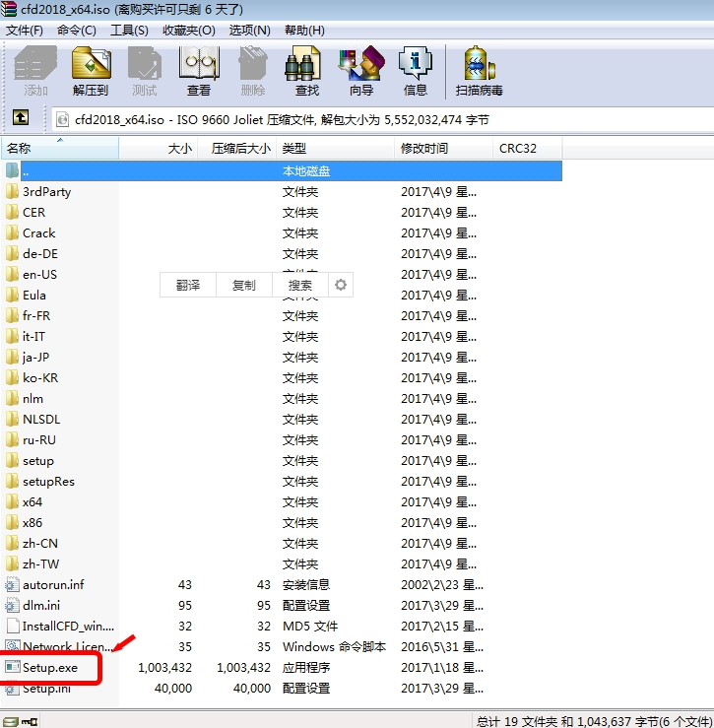Select the Setup.ini file row
714x728 pixels.
point(282,688)
